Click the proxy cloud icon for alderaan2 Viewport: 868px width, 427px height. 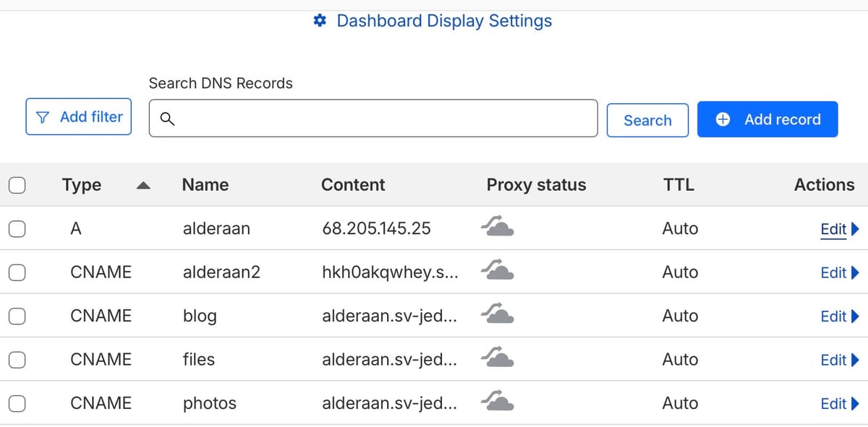pos(497,272)
